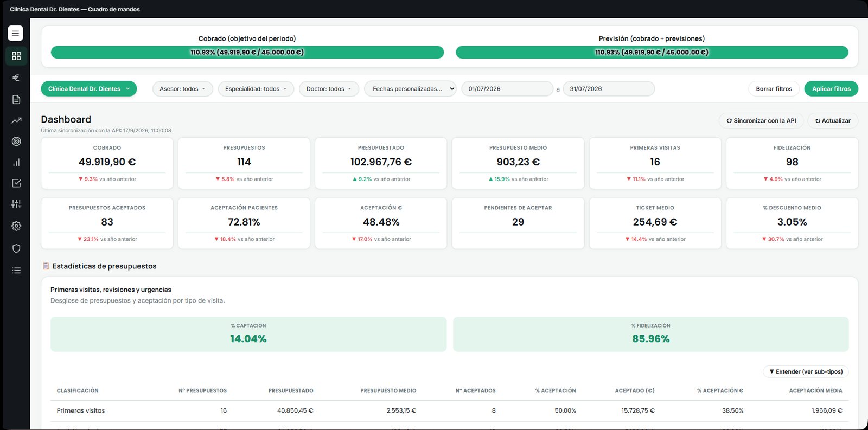This screenshot has width=868, height=430.
Task: Click the % Captación 14.04% panel
Action: click(248, 334)
